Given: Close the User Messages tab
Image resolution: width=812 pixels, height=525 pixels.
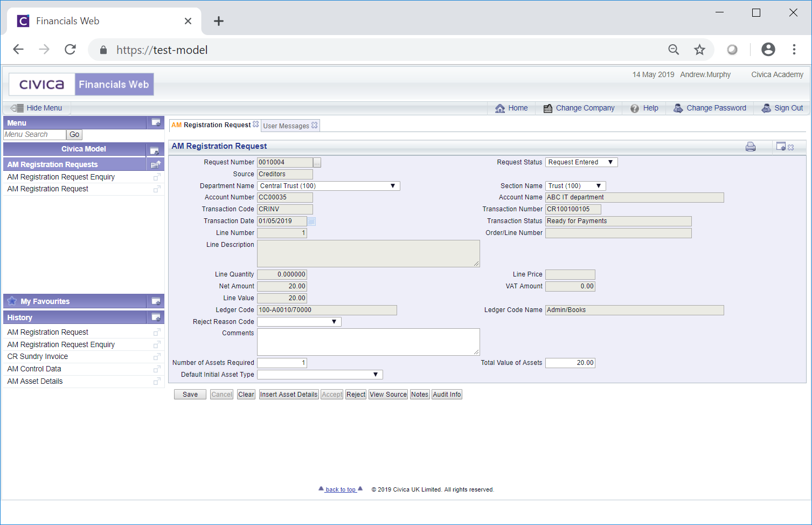Looking at the screenshot, I should pyautogui.click(x=315, y=125).
